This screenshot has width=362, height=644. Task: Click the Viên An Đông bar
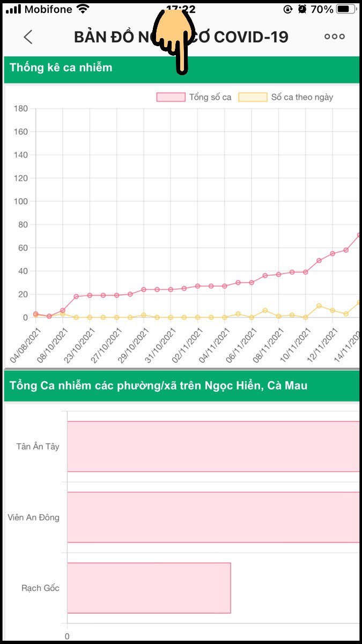[213, 517]
